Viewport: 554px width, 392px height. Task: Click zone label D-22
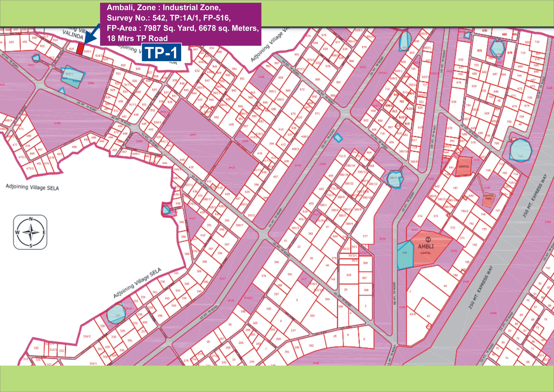(x=363, y=67)
